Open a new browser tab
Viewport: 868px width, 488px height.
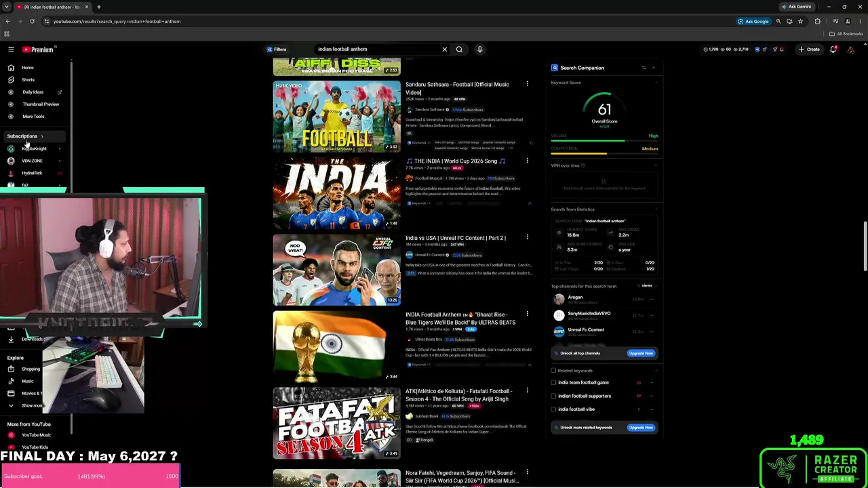pyautogui.click(x=98, y=7)
